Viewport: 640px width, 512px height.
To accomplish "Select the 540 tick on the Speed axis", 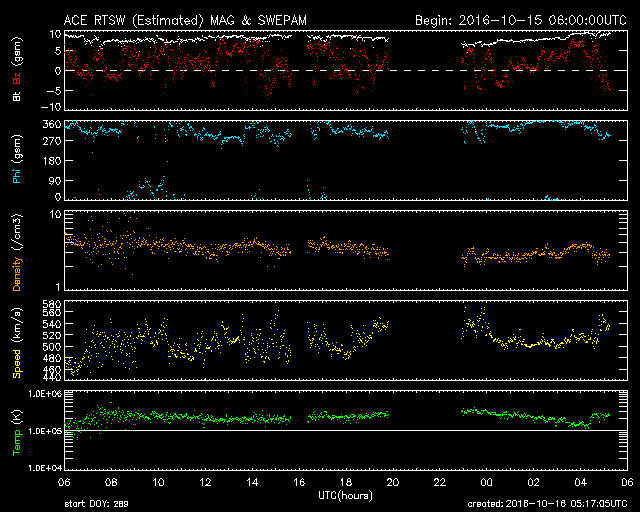I will point(52,324).
